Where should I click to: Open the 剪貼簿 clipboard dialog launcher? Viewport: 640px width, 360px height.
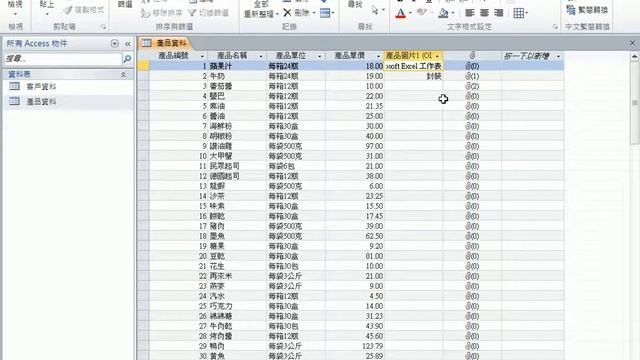point(103,27)
